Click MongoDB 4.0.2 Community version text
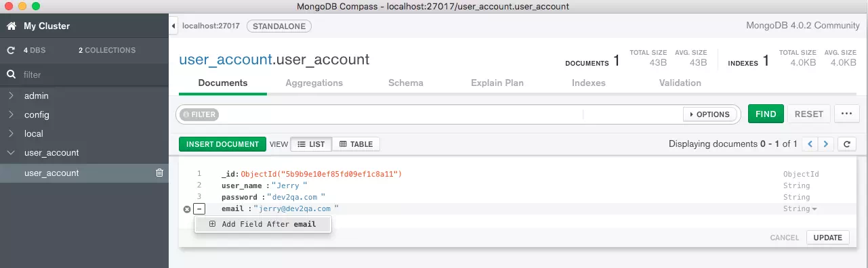Image resolution: width=868 pixels, height=268 pixels. (802, 26)
